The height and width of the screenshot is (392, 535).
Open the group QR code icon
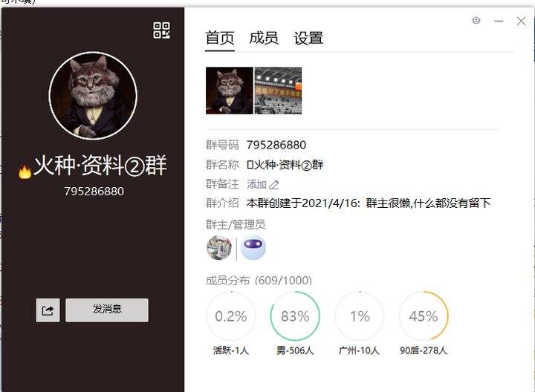(x=161, y=30)
